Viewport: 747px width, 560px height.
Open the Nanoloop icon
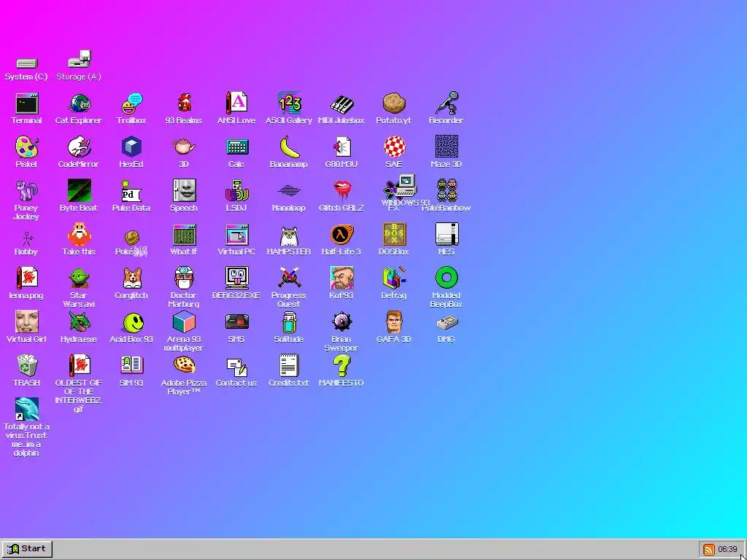coord(289,191)
